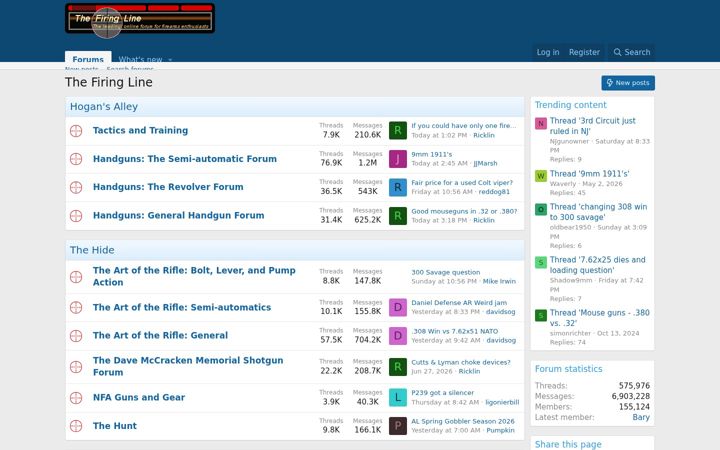Open 'Daniel Defense AR Weird jam' post
This screenshot has width=720, height=450.
[459, 303]
